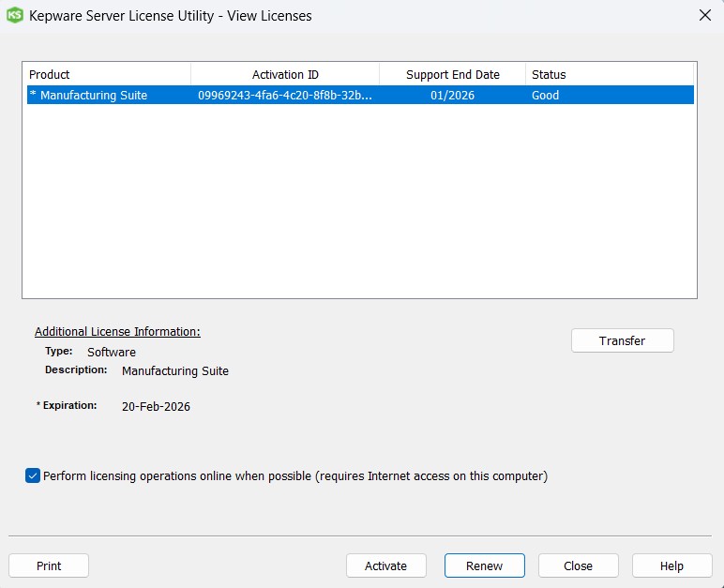The height and width of the screenshot is (588, 724).
Task: Click the Good status cell
Action: (x=545, y=95)
